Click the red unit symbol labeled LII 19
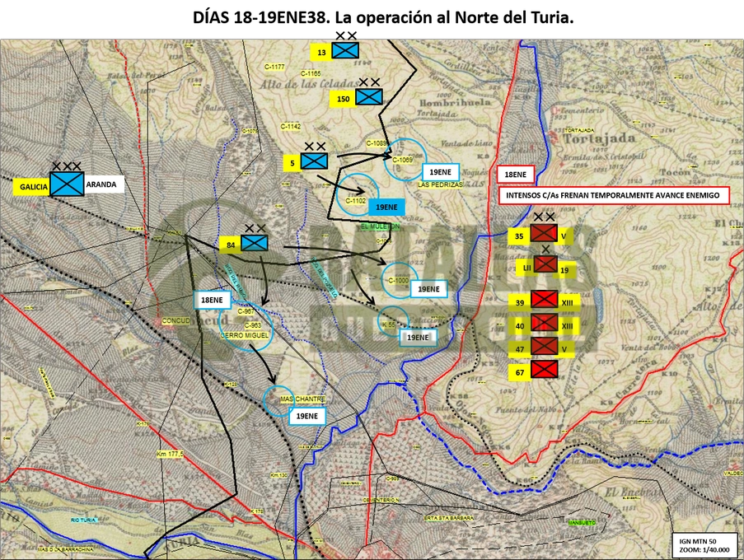The width and height of the screenshot is (744, 560). [545, 264]
